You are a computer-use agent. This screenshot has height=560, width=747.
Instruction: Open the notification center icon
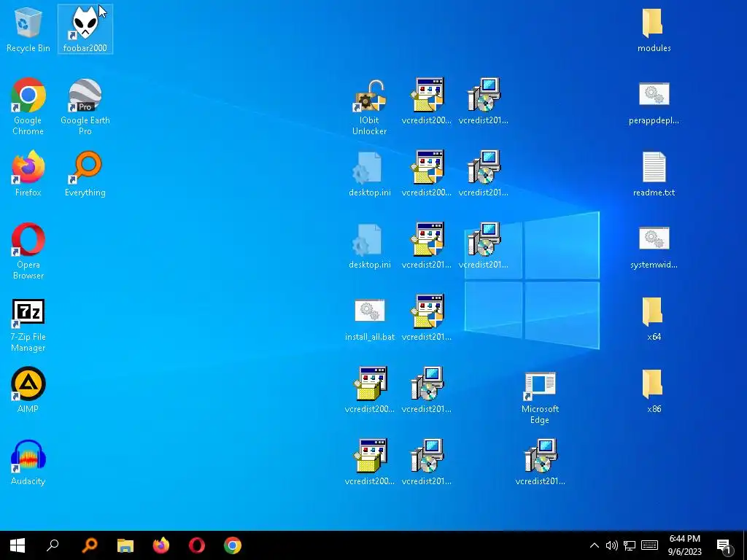point(724,545)
